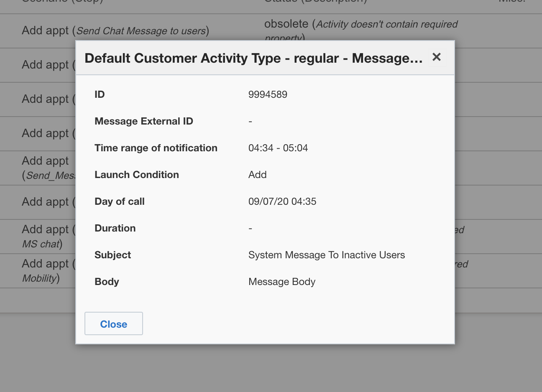Click the X to dismiss the dialog

(x=437, y=57)
